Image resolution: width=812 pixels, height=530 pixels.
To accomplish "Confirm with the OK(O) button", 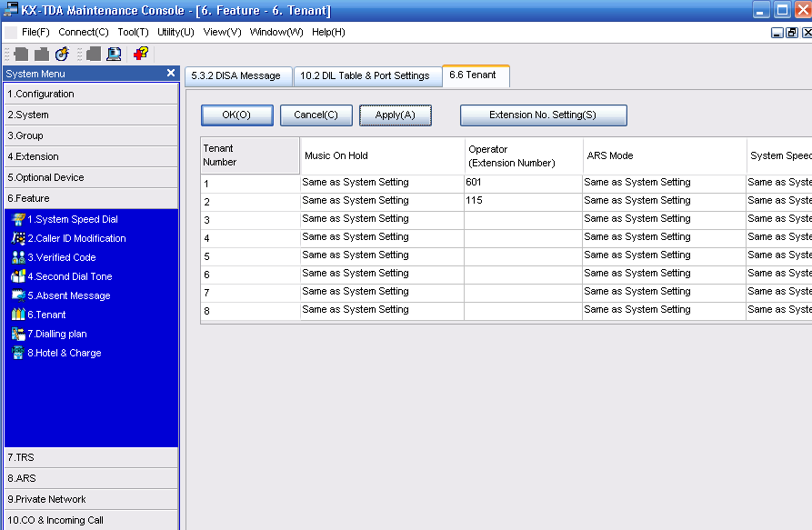I will (x=236, y=115).
